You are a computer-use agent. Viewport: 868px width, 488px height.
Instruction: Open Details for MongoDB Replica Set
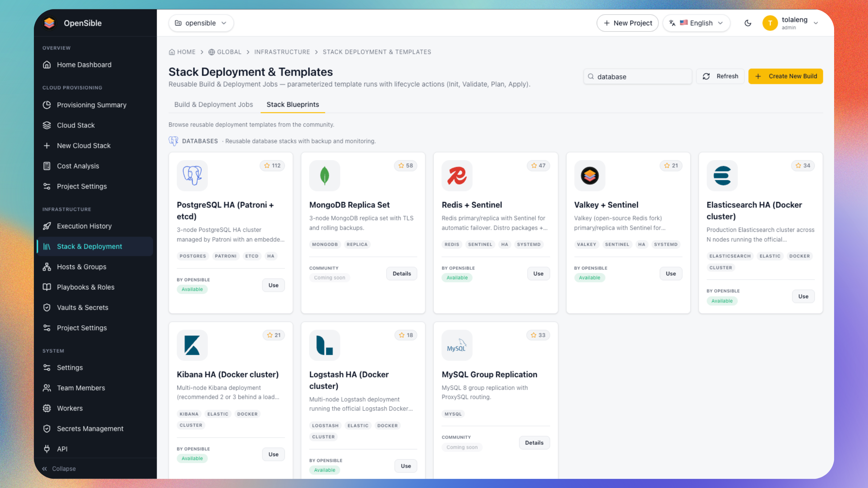(x=401, y=273)
